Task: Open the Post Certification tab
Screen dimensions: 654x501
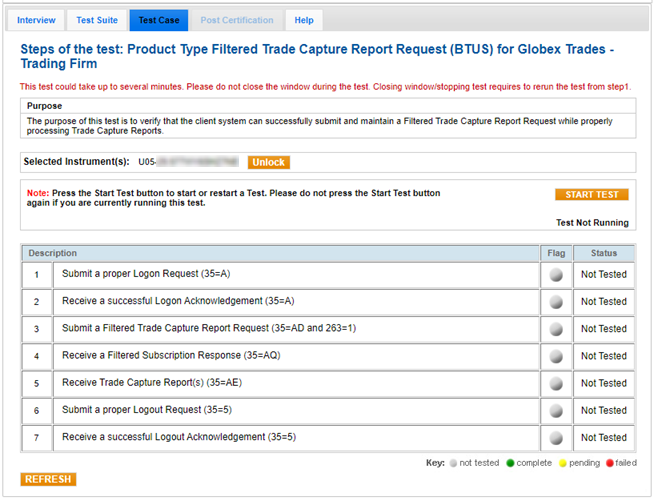Action: pos(237,20)
